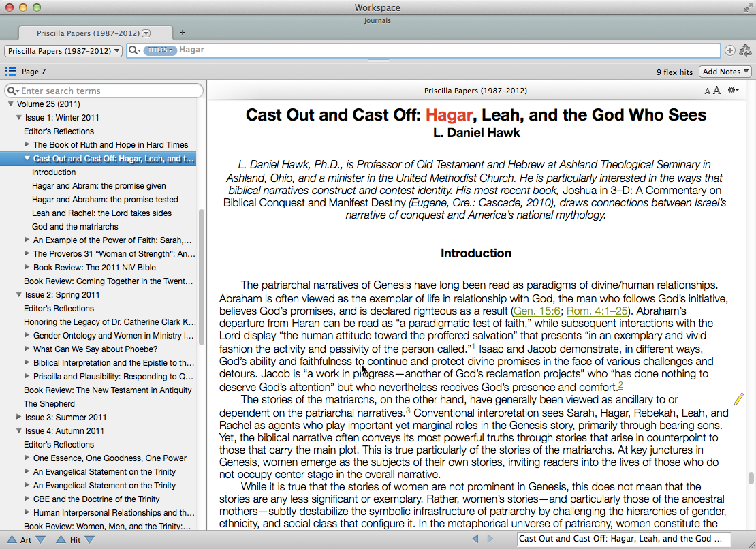
Task: Navigate forward with history right arrow
Action: click(x=490, y=539)
